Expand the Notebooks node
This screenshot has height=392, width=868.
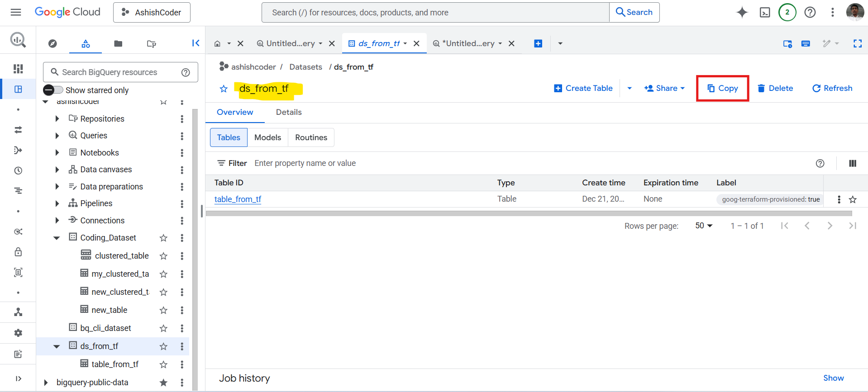[x=57, y=153]
